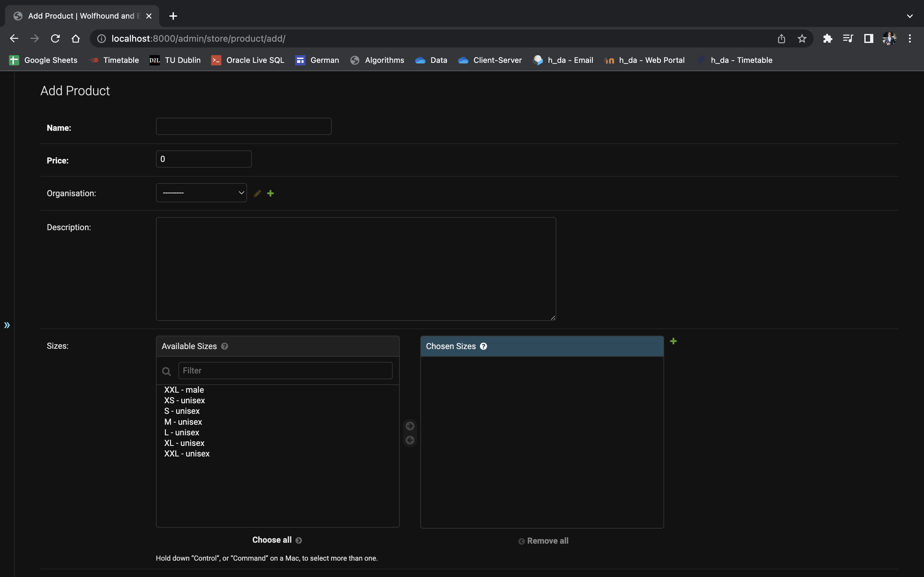Click the green add organisation plus icon
Screen dimensions: 924x577
tap(270, 194)
